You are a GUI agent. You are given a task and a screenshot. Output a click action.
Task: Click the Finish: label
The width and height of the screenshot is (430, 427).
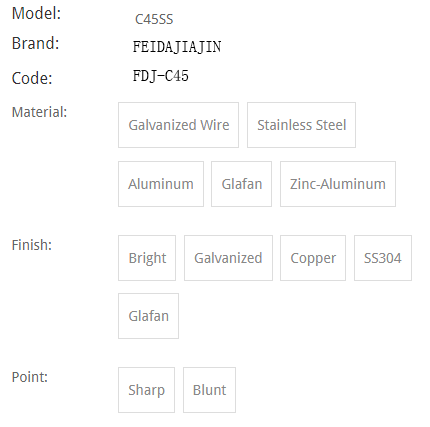pos(32,245)
